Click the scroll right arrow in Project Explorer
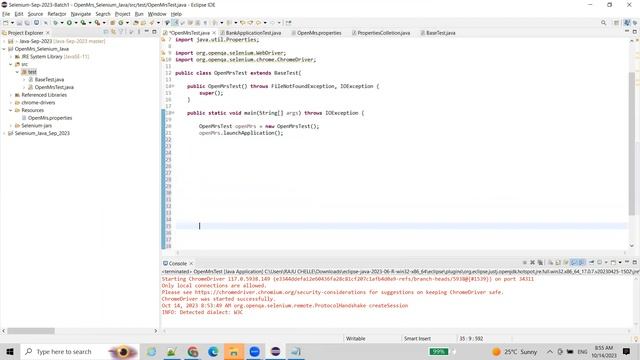This screenshot has width=640, height=360. 156,331
